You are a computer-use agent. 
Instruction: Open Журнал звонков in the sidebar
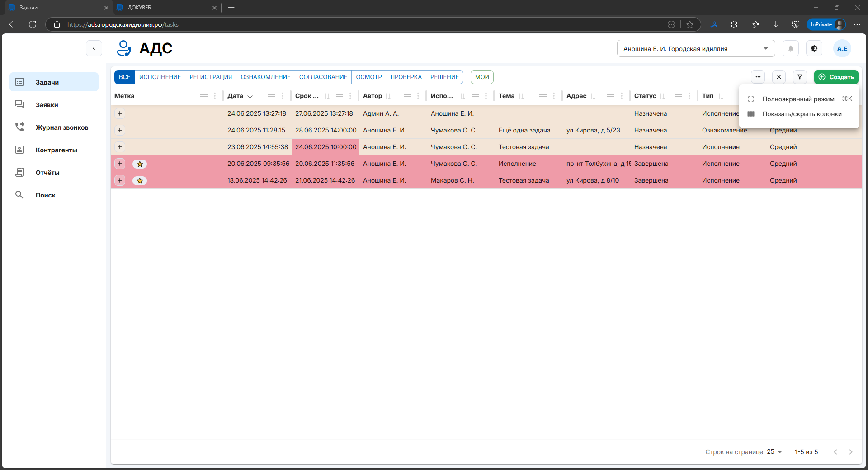pos(61,127)
